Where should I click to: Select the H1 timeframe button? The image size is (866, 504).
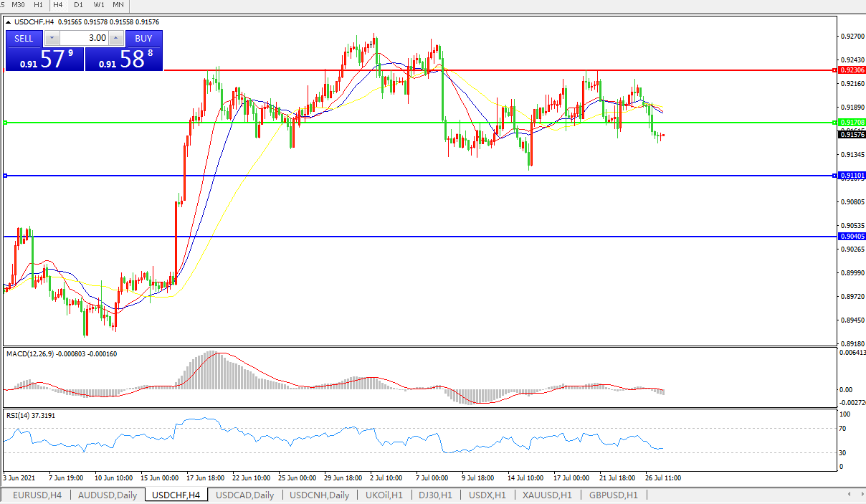pos(39,4)
